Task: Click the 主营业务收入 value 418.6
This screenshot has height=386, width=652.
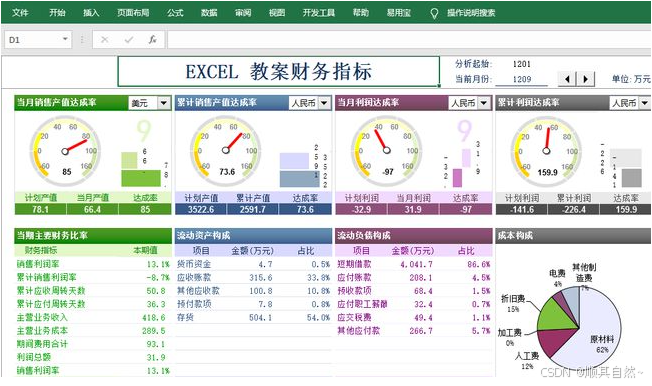Action: point(153,318)
